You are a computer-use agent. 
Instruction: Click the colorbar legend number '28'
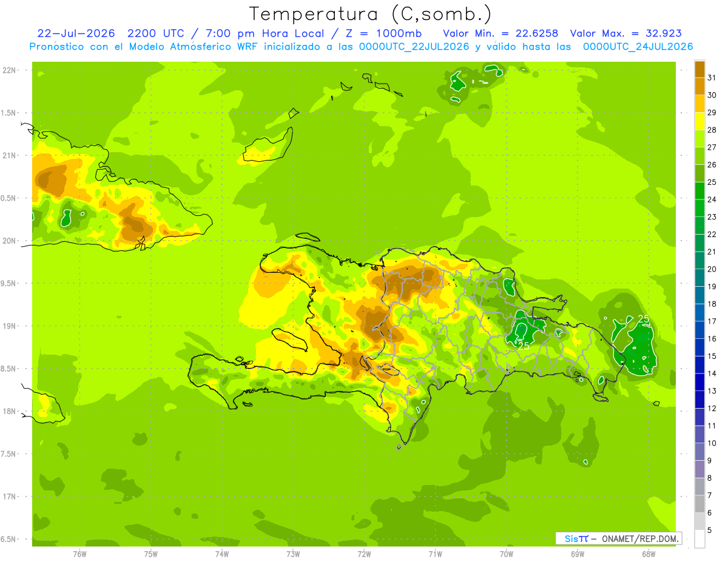pos(713,130)
